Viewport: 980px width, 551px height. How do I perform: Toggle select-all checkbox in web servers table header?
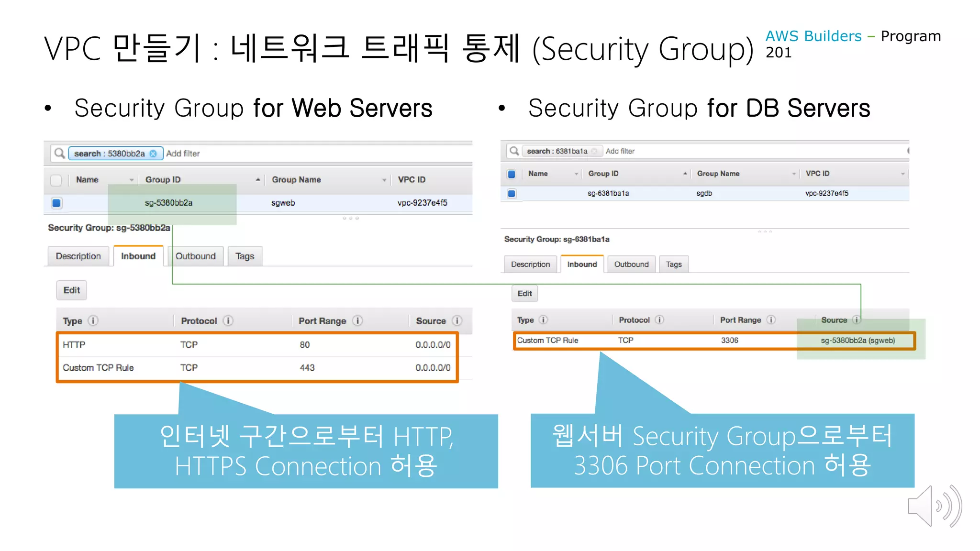56,180
